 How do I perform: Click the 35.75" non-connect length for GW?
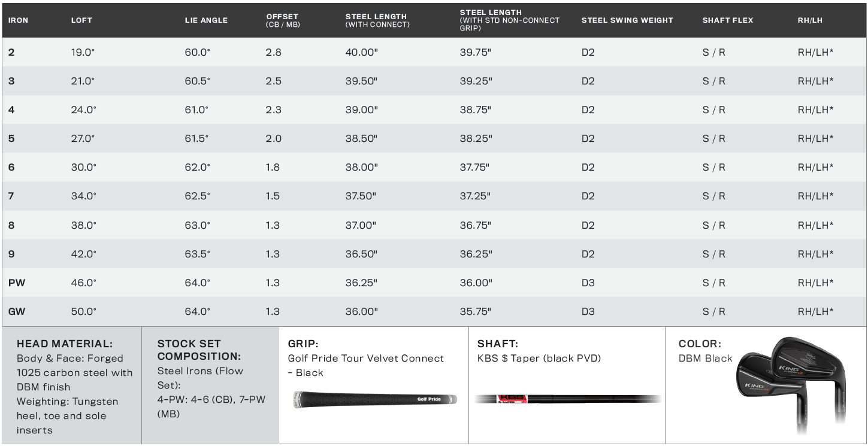pyautogui.click(x=476, y=311)
